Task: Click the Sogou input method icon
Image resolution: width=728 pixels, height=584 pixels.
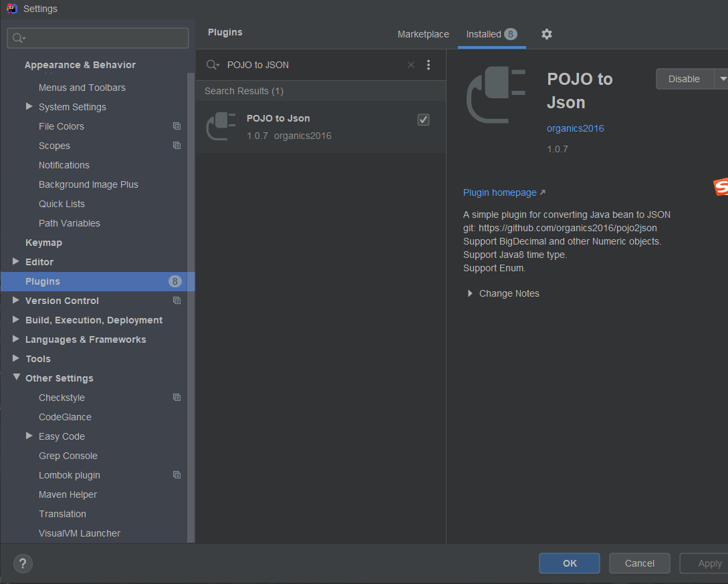Action: click(721, 187)
